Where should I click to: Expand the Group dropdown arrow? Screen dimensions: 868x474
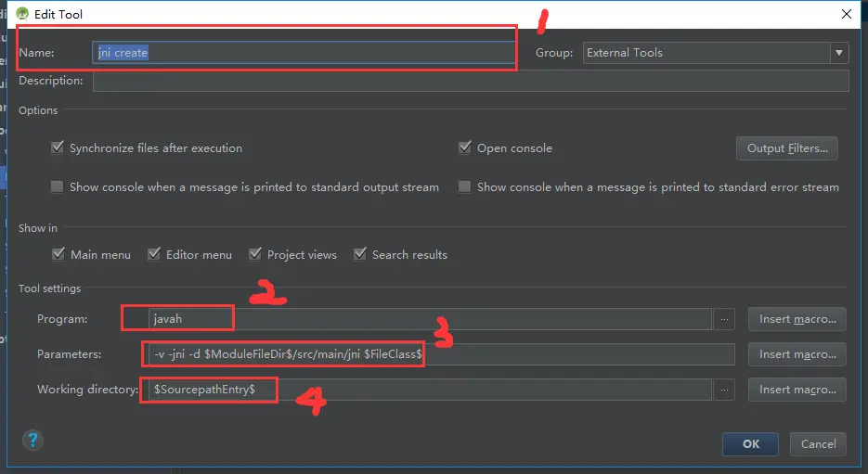pyautogui.click(x=839, y=53)
